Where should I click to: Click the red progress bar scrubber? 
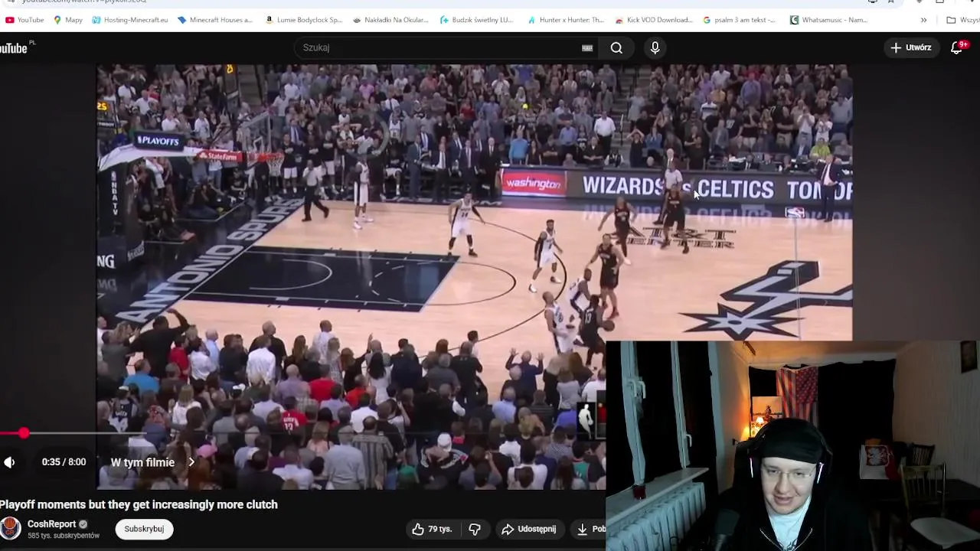point(24,433)
